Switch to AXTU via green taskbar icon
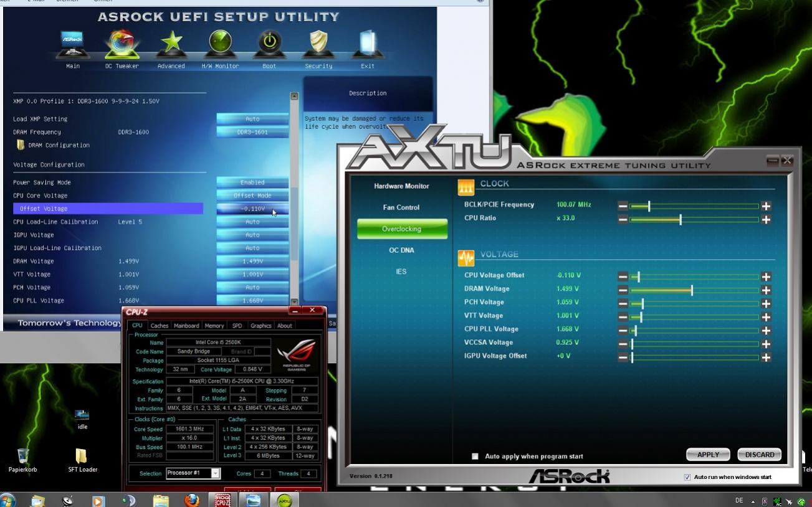 [x=284, y=500]
